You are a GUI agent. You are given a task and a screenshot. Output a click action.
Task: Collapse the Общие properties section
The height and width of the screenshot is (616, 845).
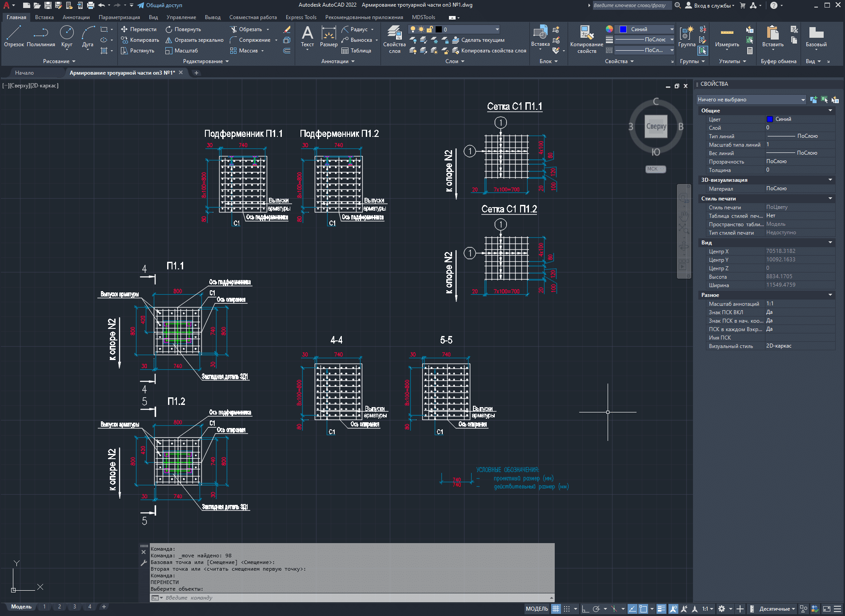(830, 110)
